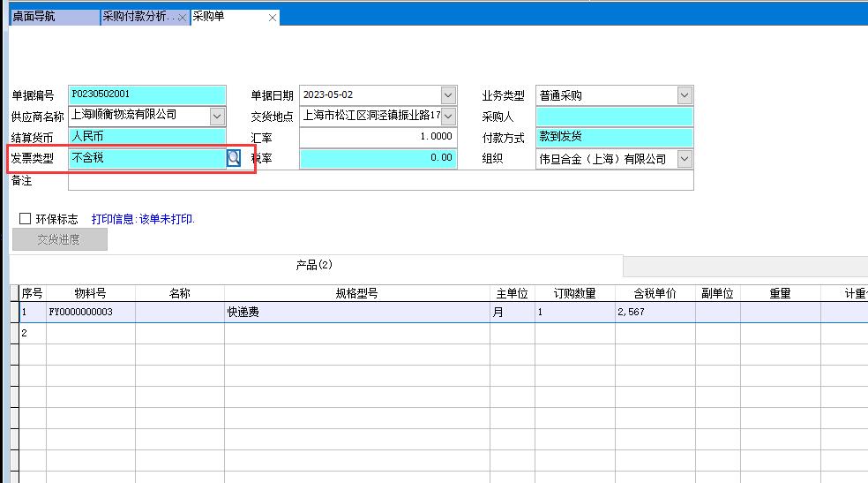Image resolution: width=868 pixels, height=483 pixels.
Task: Open the 单据日期 date dropdown
Action: tap(448, 95)
